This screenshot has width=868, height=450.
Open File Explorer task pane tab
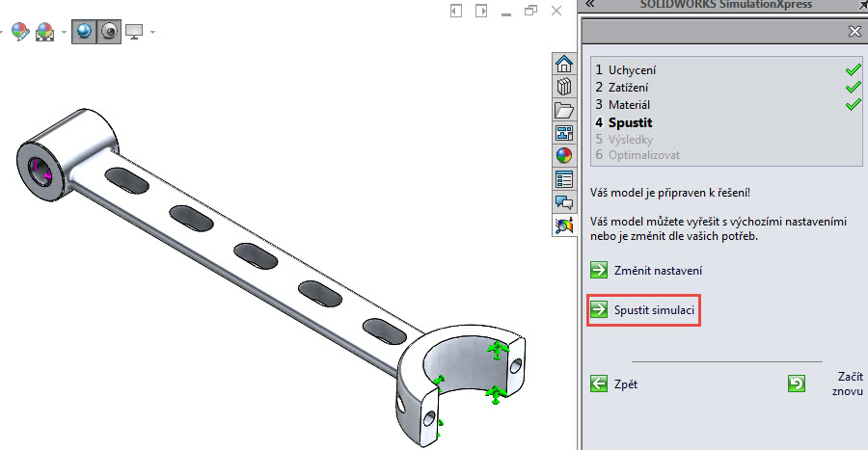click(x=564, y=110)
